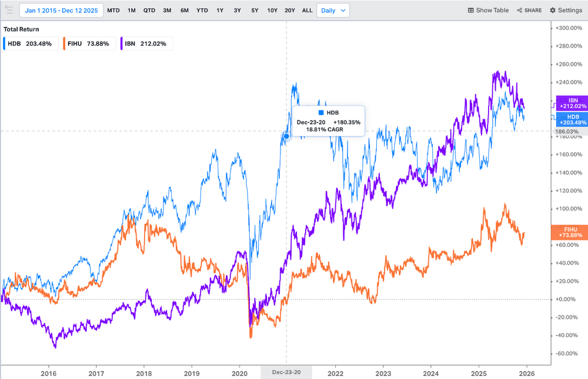Click the Dec-23-20 date marker on time axis
Screen dimensions: 588x379
pyautogui.click(x=286, y=373)
